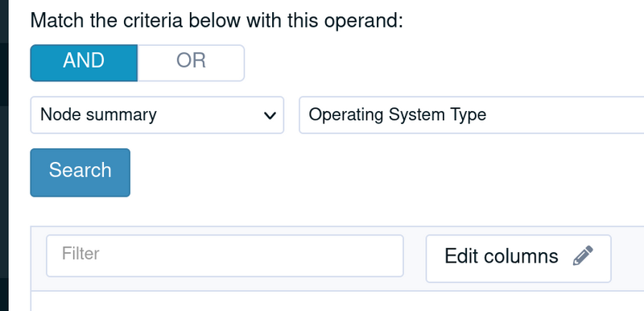
Task: Click the pencil icon beside Edit columns
Action: click(583, 255)
